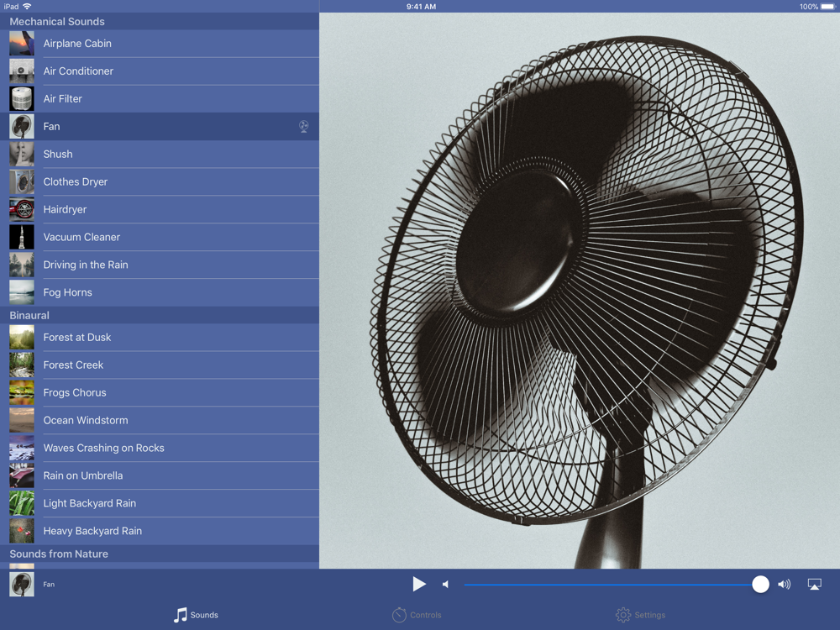Click the Heavy Backyard Rain thumbnail
840x630 pixels.
tap(22, 531)
